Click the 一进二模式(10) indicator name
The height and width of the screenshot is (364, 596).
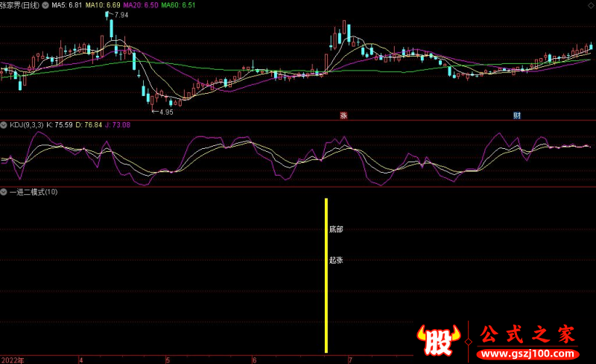click(34, 192)
